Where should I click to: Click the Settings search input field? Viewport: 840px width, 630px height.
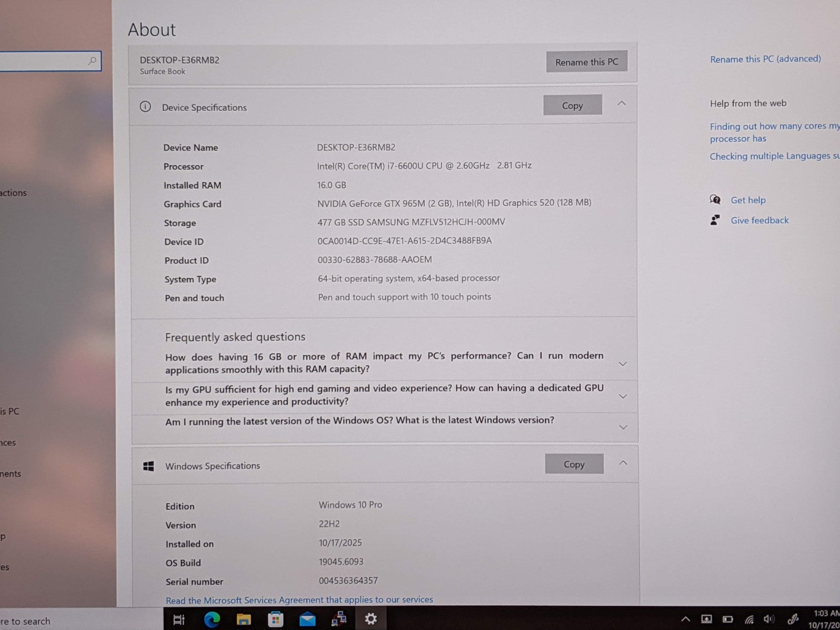pyautogui.click(x=45, y=61)
